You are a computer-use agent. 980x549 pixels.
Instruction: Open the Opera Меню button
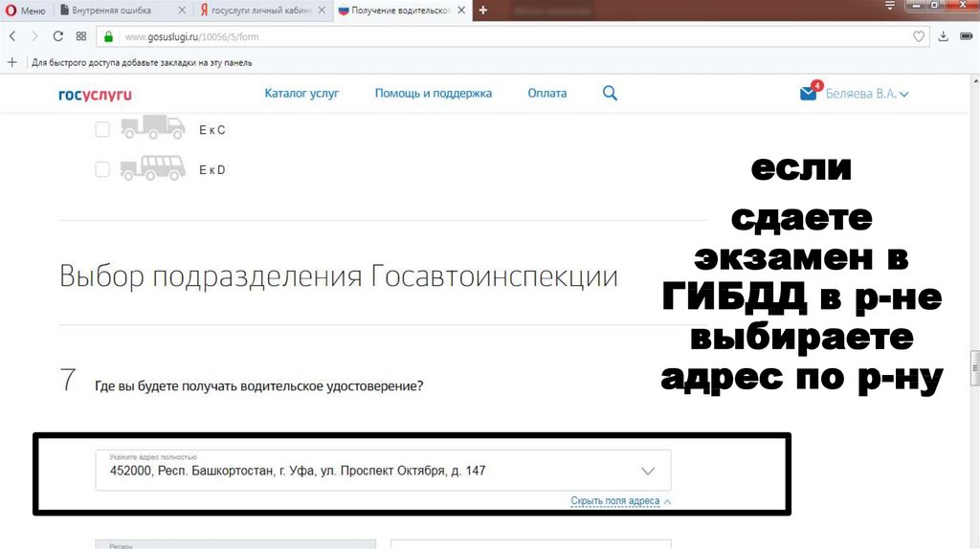[x=26, y=11]
